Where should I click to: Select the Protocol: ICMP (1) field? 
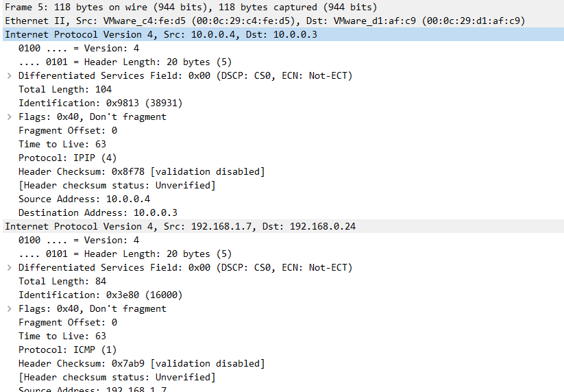[x=68, y=350]
